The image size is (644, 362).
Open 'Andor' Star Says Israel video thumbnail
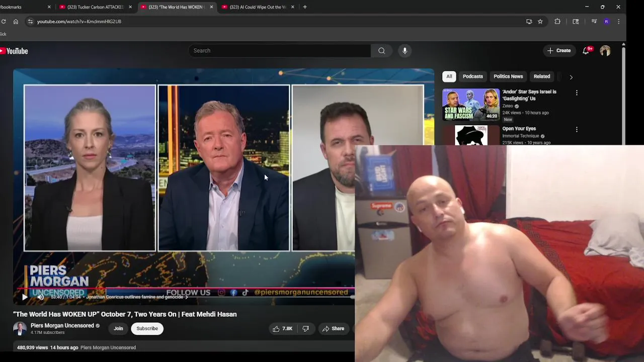pos(471,105)
